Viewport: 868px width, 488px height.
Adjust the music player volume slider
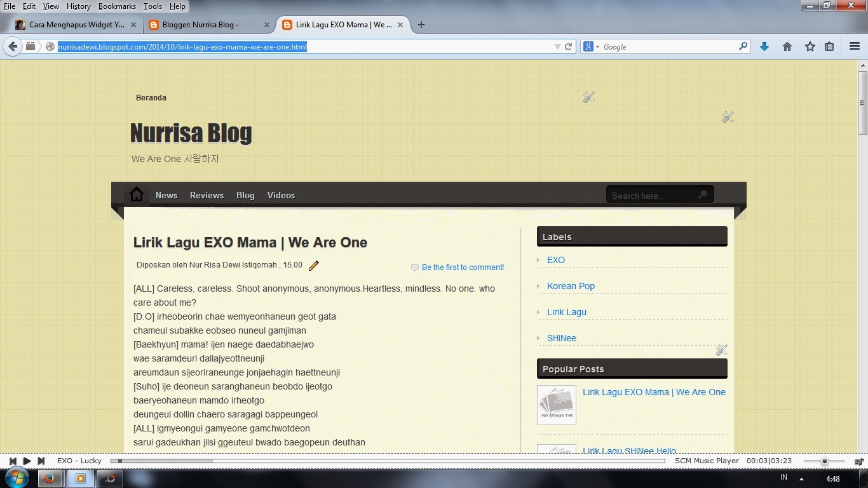pyautogui.click(x=824, y=461)
